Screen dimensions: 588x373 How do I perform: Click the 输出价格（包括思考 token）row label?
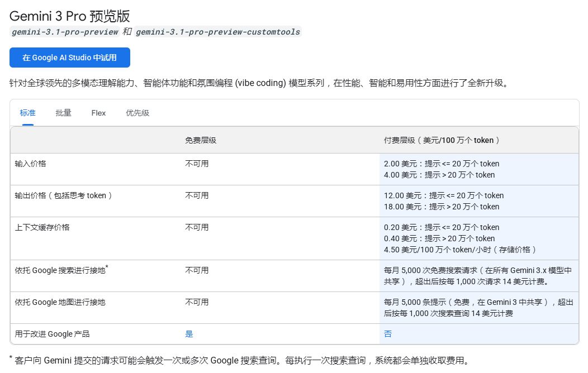coord(63,195)
